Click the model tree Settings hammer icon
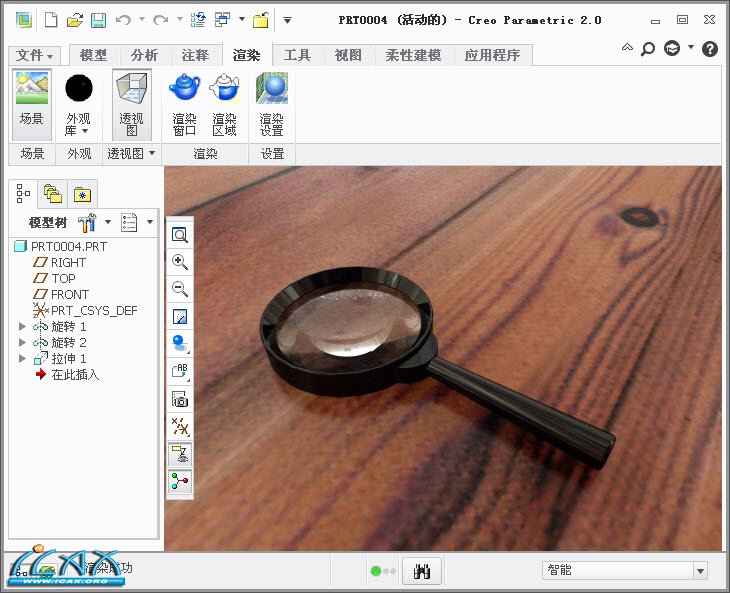Screen dimensions: 730x593 click(87, 222)
